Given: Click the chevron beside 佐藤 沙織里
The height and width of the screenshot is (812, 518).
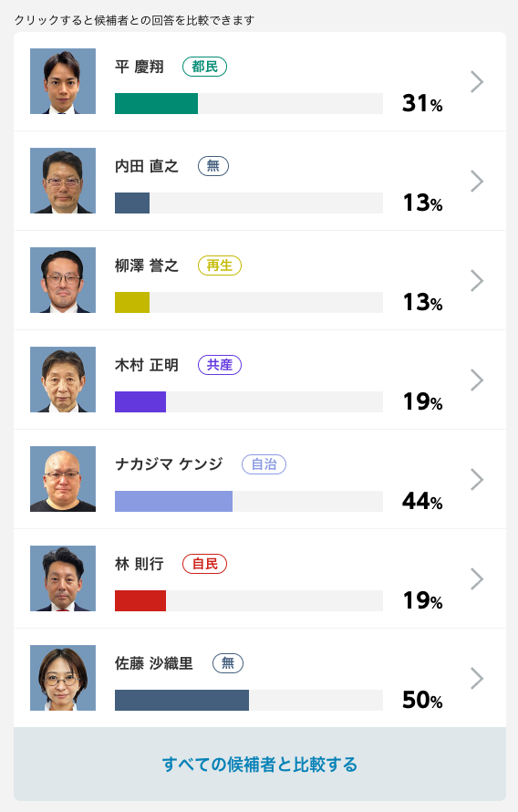Looking at the screenshot, I should [477, 679].
